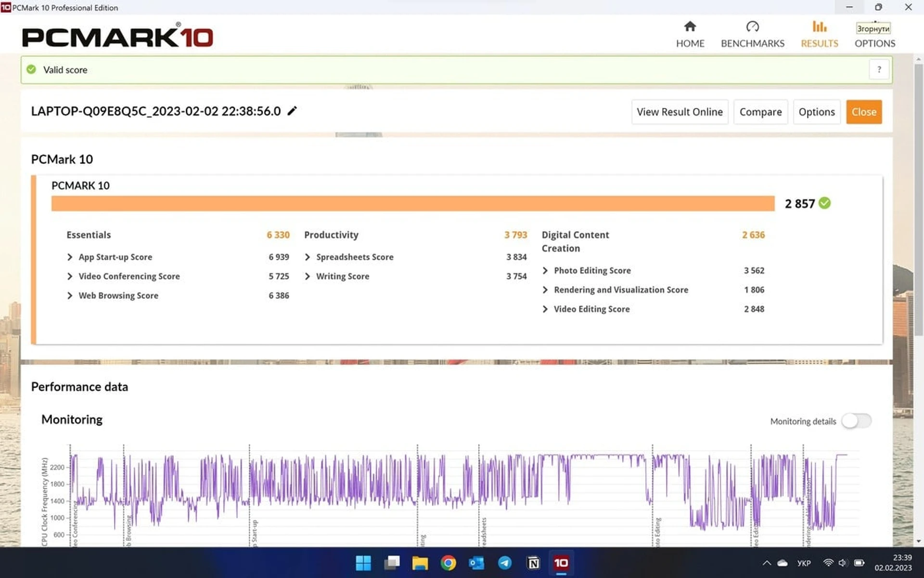Viewport: 924px width, 578px height.
Task: Show hidden system tray icons
Action: 767,563
